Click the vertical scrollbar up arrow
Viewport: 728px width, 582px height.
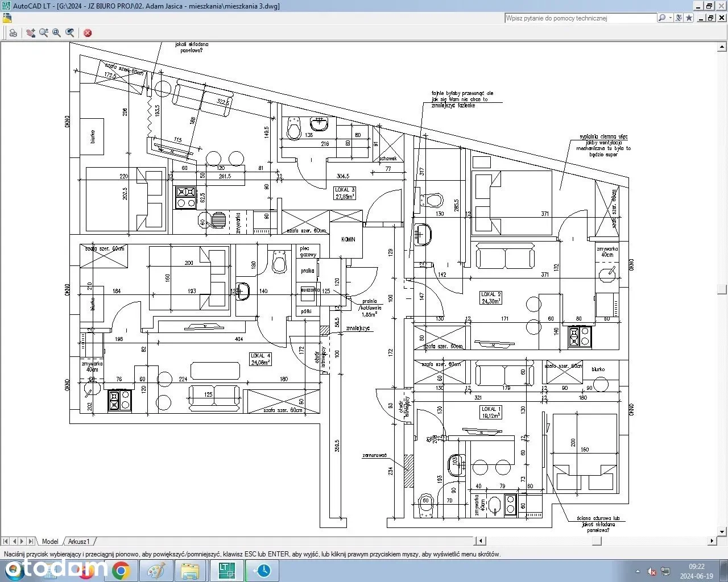722,46
